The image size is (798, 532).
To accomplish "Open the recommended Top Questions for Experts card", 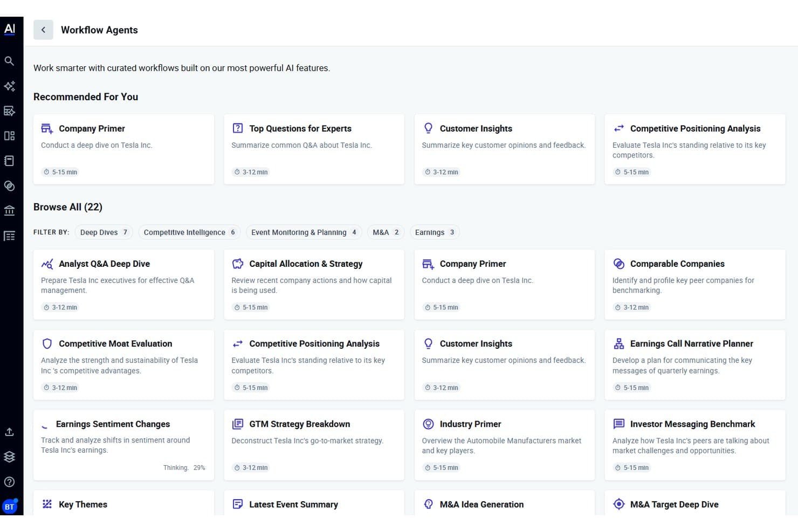I will [314, 149].
